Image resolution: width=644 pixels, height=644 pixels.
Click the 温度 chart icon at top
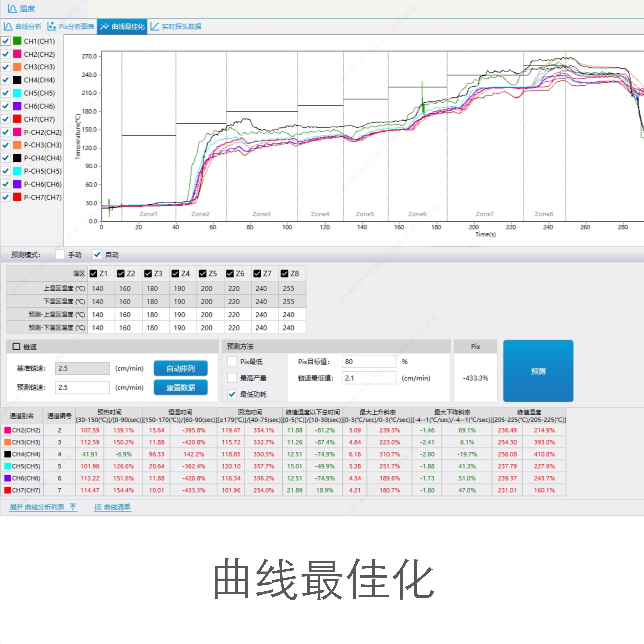[x=12, y=9]
